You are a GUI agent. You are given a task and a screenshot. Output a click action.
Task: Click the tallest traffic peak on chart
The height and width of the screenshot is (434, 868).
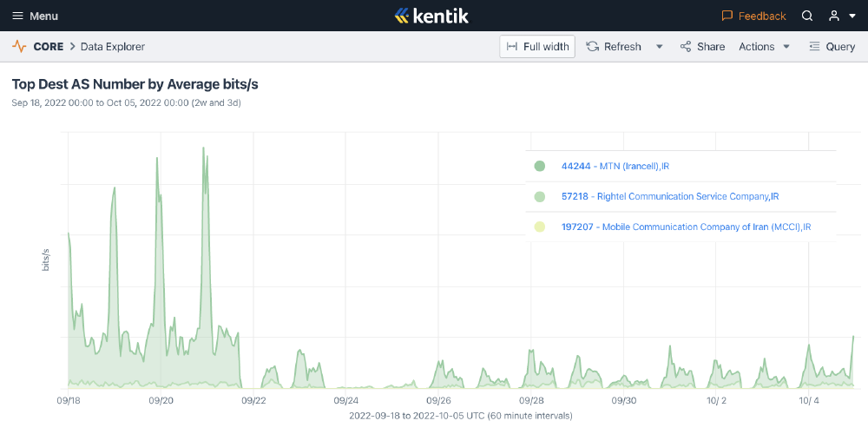point(203,149)
